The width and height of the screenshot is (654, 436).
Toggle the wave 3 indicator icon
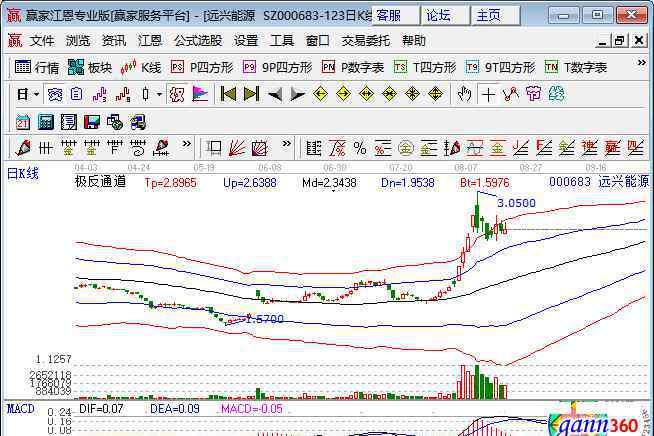tap(99, 94)
